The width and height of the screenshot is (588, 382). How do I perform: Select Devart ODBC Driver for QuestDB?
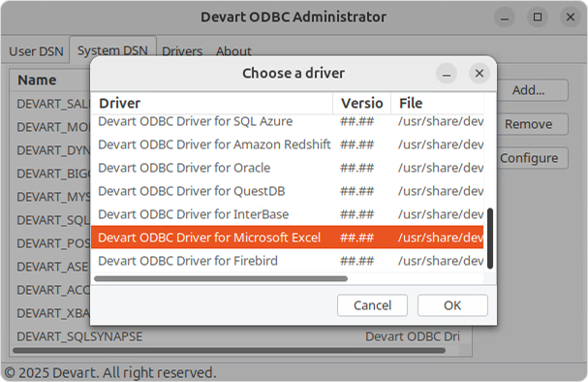[x=288, y=191]
